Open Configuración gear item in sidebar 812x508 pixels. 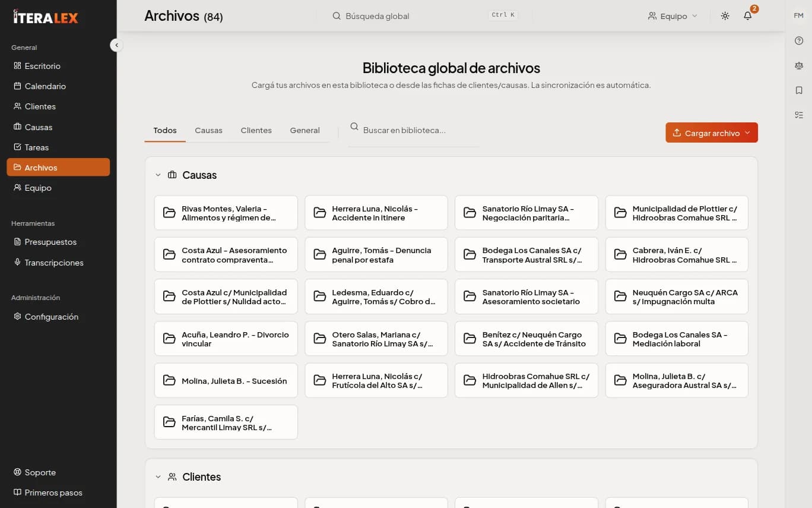coord(58,317)
